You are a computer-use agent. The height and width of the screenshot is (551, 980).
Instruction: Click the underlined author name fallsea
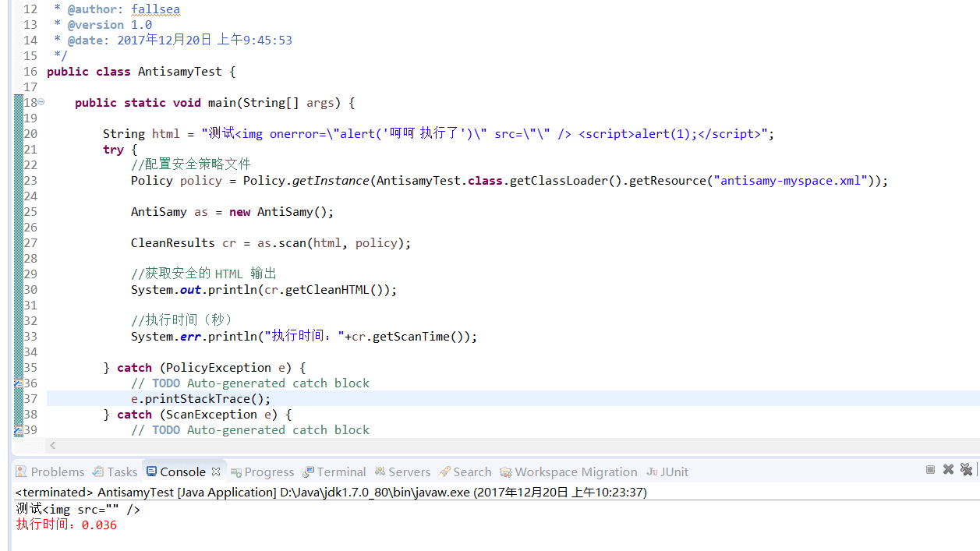pyautogui.click(x=155, y=9)
